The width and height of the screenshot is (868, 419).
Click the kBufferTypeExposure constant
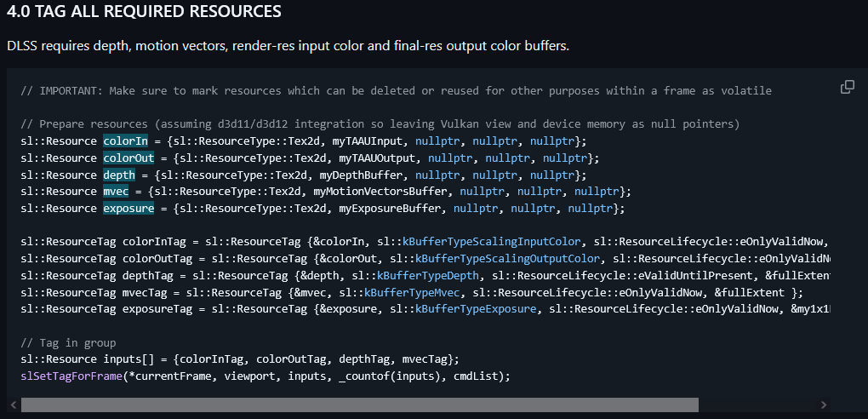coord(476,308)
